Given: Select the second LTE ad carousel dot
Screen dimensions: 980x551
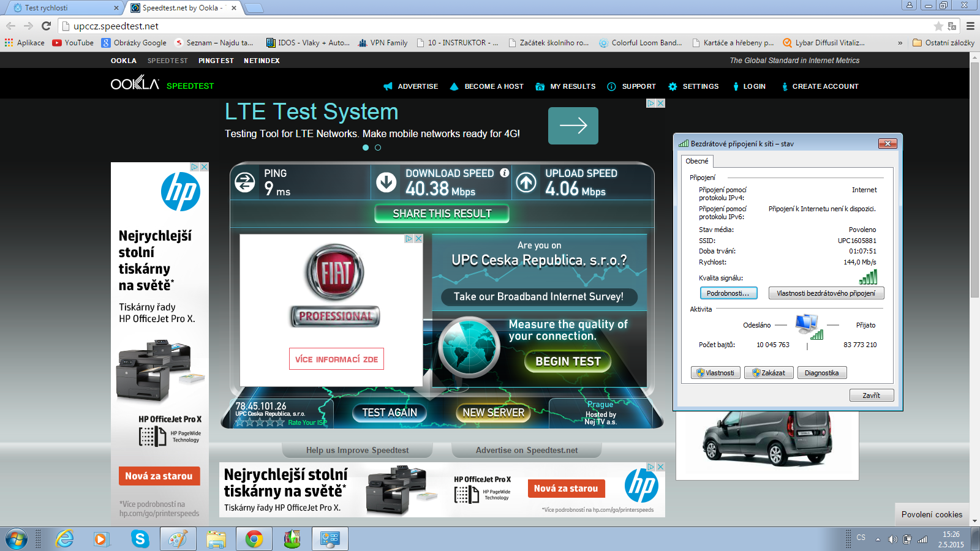Looking at the screenshot, I should click(x=378, y=148).
